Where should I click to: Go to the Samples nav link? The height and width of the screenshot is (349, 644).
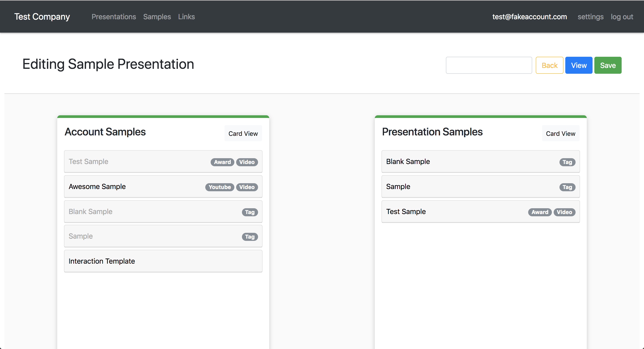pos(157,17)
